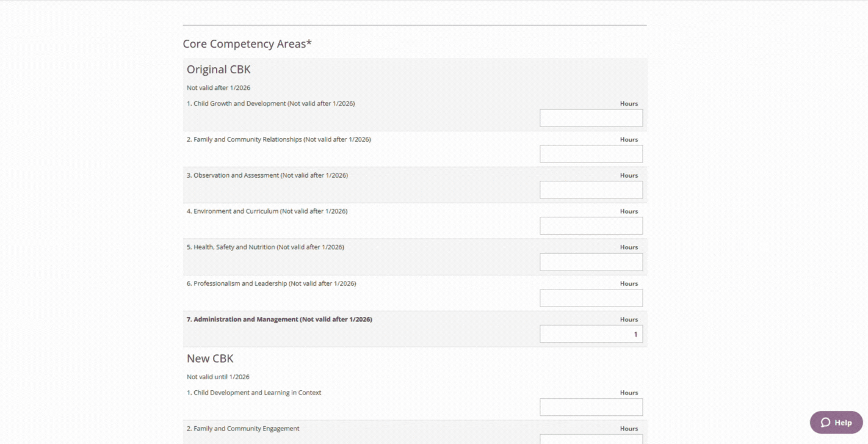
Task: Click the Child Growth and Development hours field
Action: click(591, 118)
